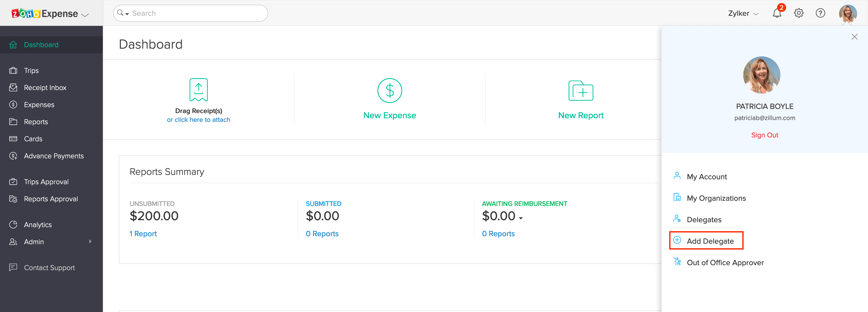This screenshot has width=868, height=312.
Task: Open Trips Approval
Action: click(x=46, y=181)
